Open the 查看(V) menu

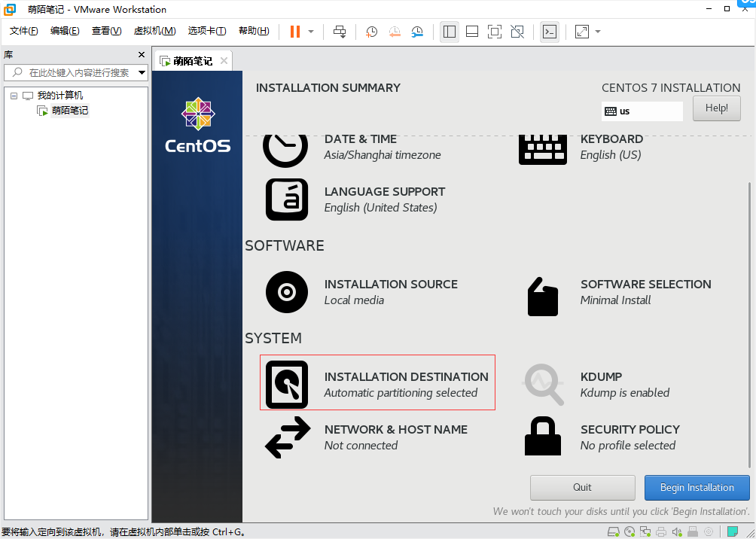click(107, 31)
